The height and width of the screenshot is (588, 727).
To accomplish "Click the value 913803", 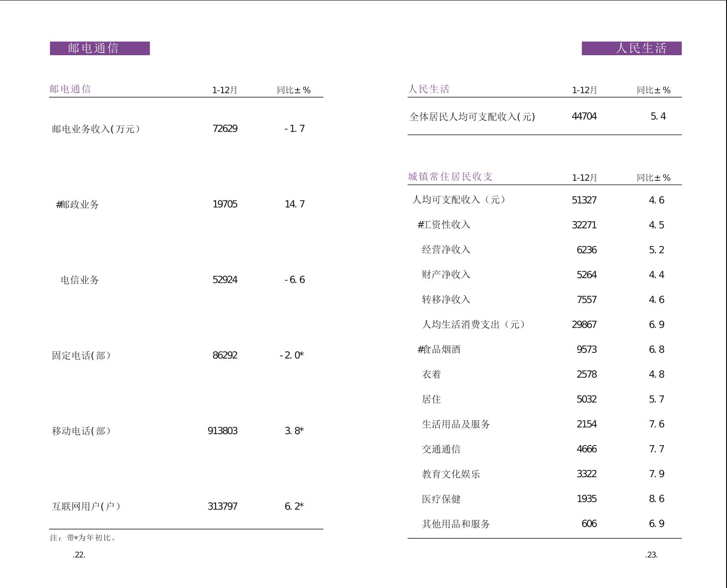I will pyautogui.click(x=223, y=431).
